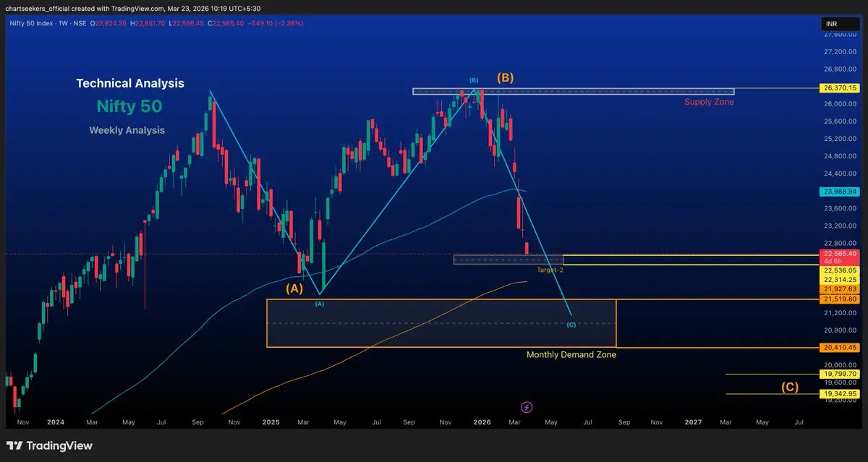Click the low value L22,556.45
This screenshot has height=462, width=868.
(x=187, y=23)
